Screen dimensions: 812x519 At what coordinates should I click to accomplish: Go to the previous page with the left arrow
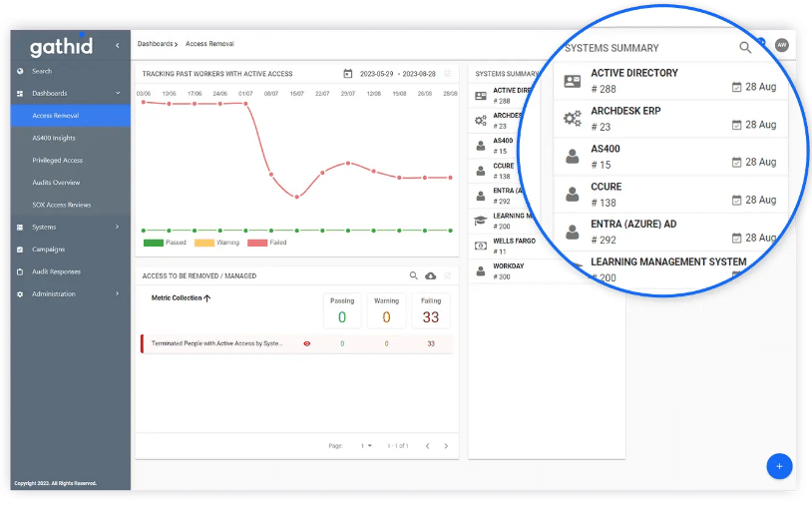(x=427, y=446)
